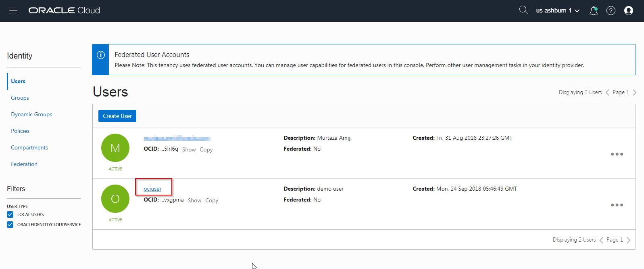Open the user profile avatar menu
Viewport: 644px width, 269px height.
click(629, 11)
